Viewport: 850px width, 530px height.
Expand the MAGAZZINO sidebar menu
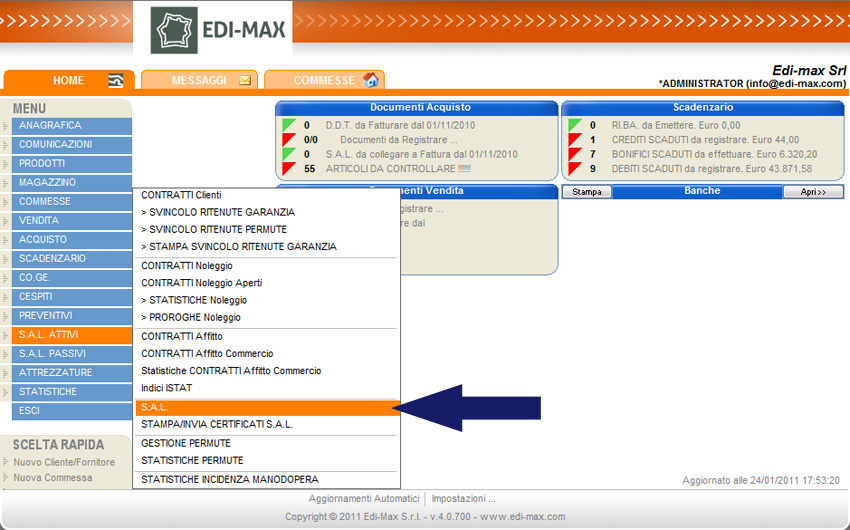pos(72,183)
